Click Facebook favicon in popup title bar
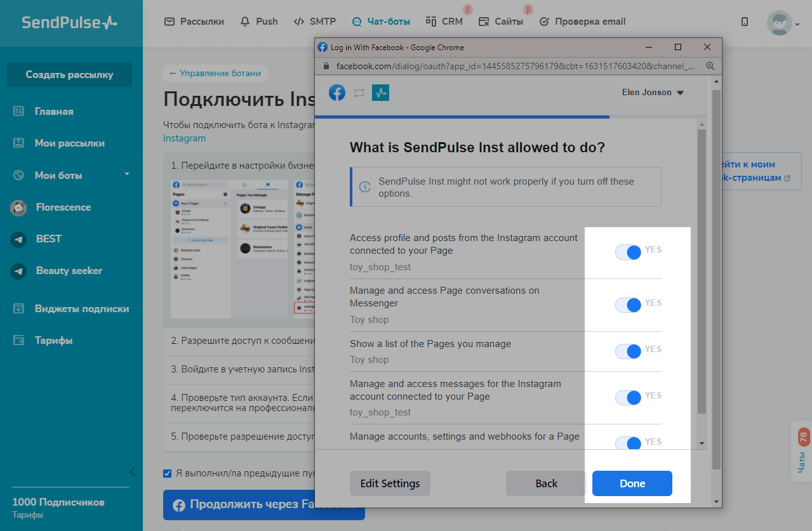The image size is (812, 531). pos(323,47)
